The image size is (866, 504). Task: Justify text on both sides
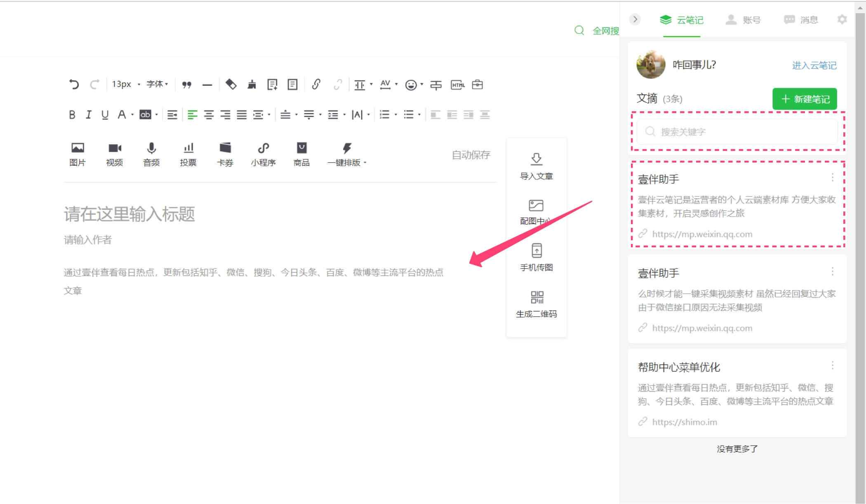click(x=242, y=115)
